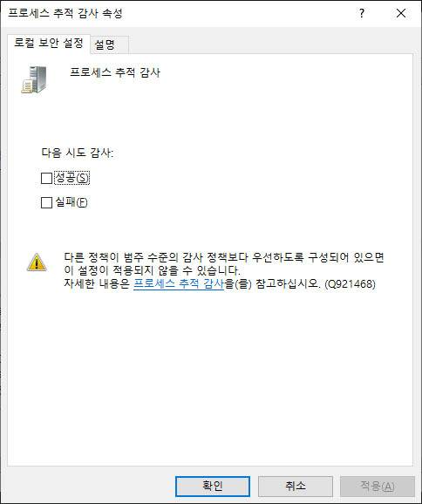This screenshot has height=504, width=422.
Task: Click the 적용(A) apply button
Action: (378, 486)
